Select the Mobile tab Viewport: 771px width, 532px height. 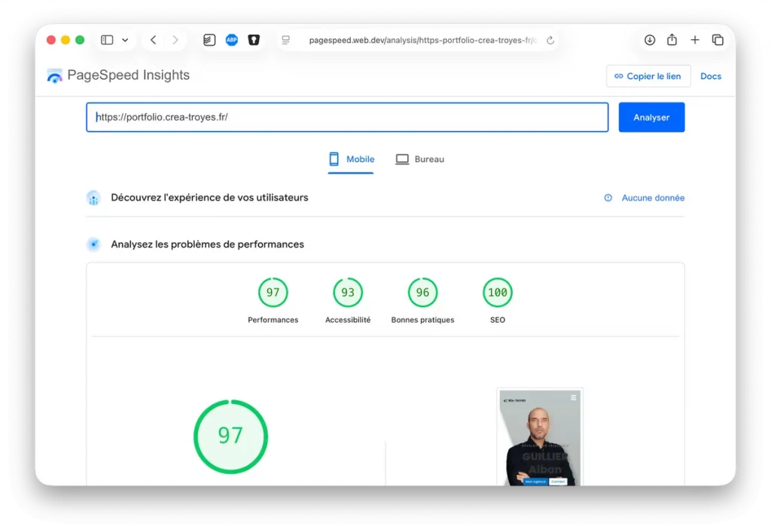tap(350, 159)
